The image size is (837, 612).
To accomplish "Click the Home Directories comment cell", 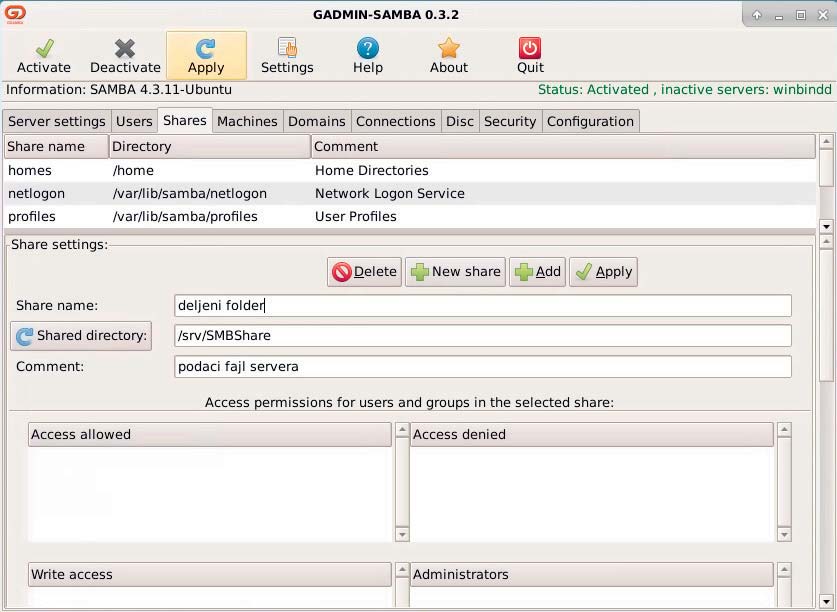I will coord(372,170).
